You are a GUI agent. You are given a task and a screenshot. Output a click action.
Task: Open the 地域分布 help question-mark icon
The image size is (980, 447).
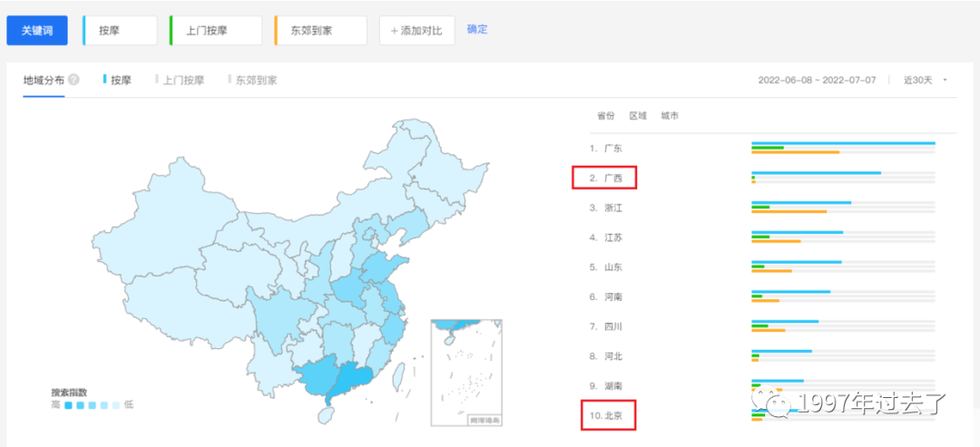(x=73, y=80)
